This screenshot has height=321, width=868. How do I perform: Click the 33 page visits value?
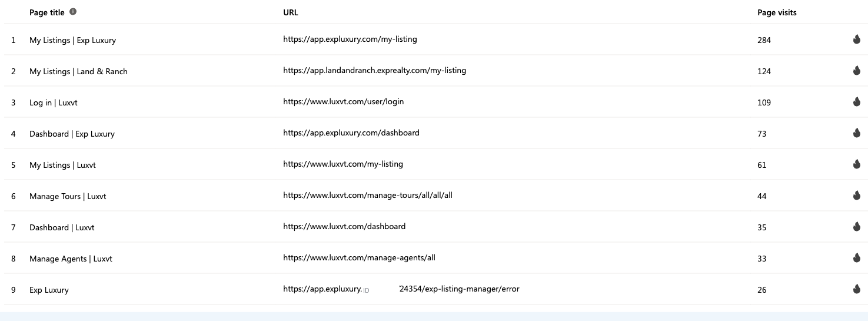762,259
